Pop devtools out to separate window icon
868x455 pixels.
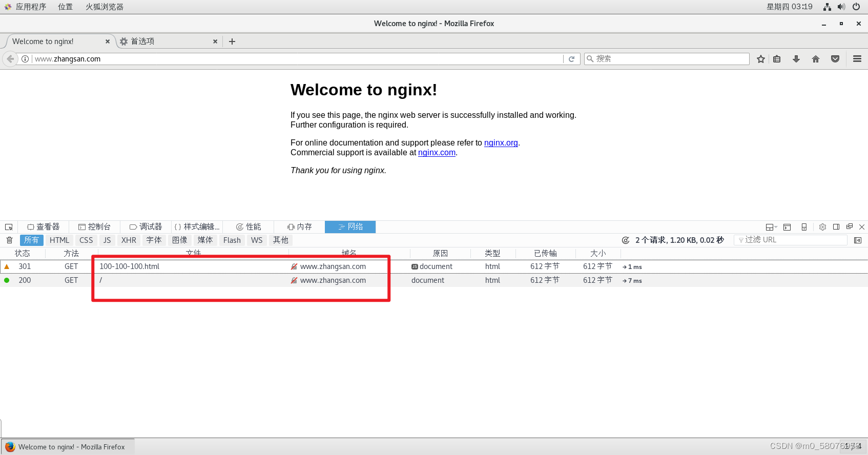850,227
